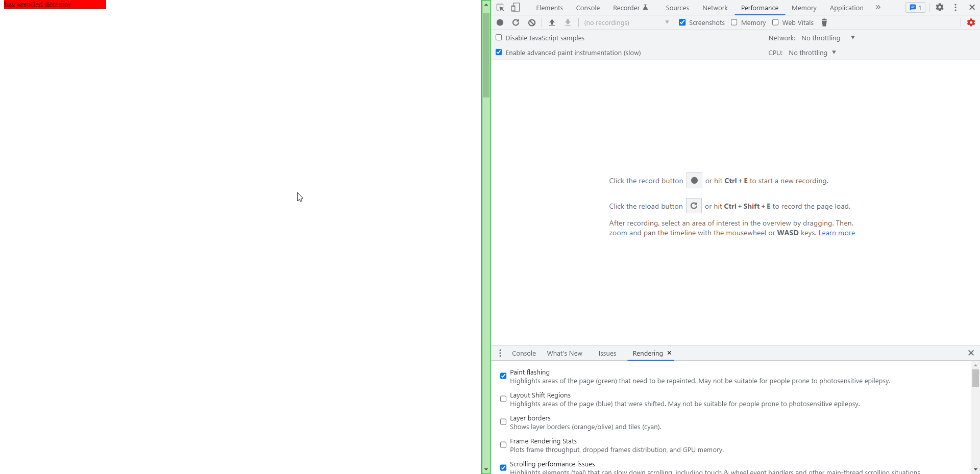Image resolution: width=980 pixels, height=474 pixels.
Task: Click the page scrollbar up arrow
Action: (486, 4)
